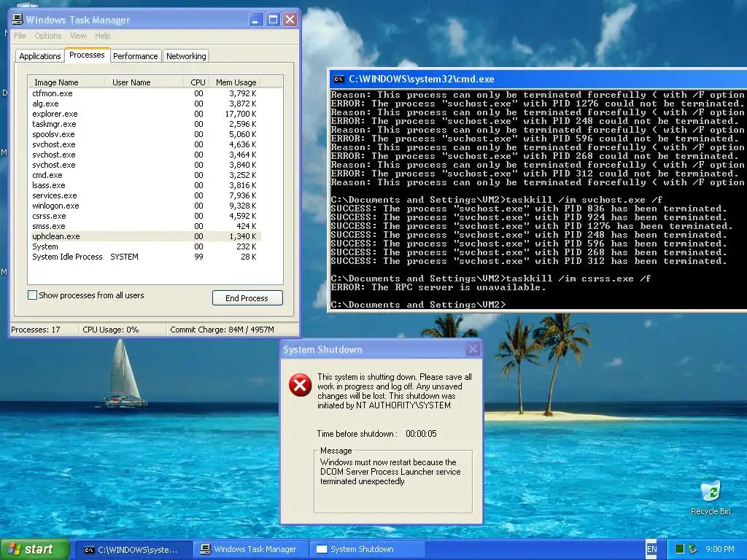Minimize the Windows Task Manager window
The image size is (747, 560).
[x=256, y=20]
